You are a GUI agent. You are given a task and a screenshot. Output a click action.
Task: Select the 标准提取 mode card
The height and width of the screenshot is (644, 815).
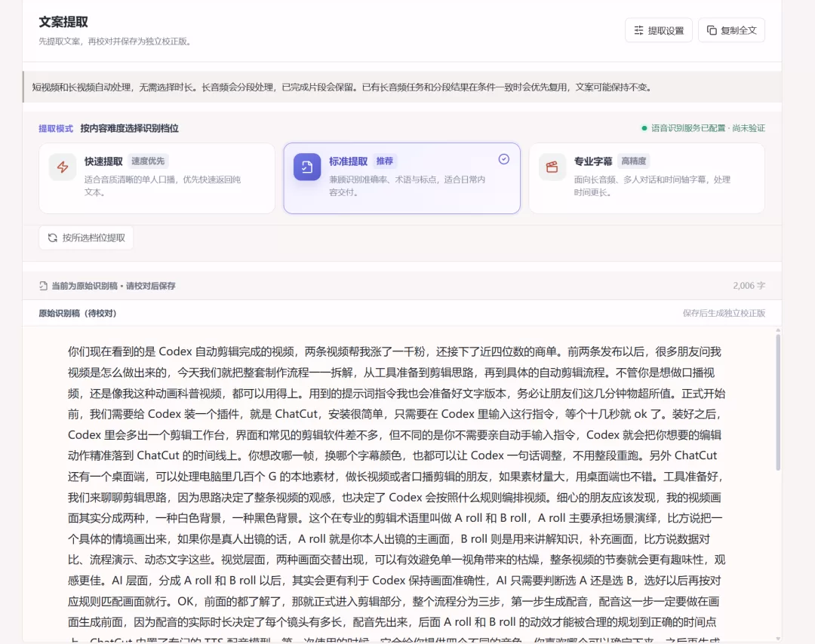click(401, 178)
